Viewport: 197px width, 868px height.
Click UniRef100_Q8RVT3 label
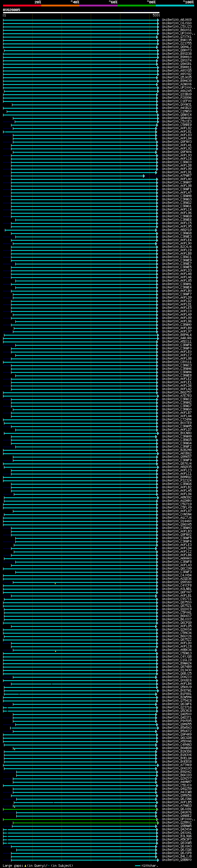click(177, 50)
